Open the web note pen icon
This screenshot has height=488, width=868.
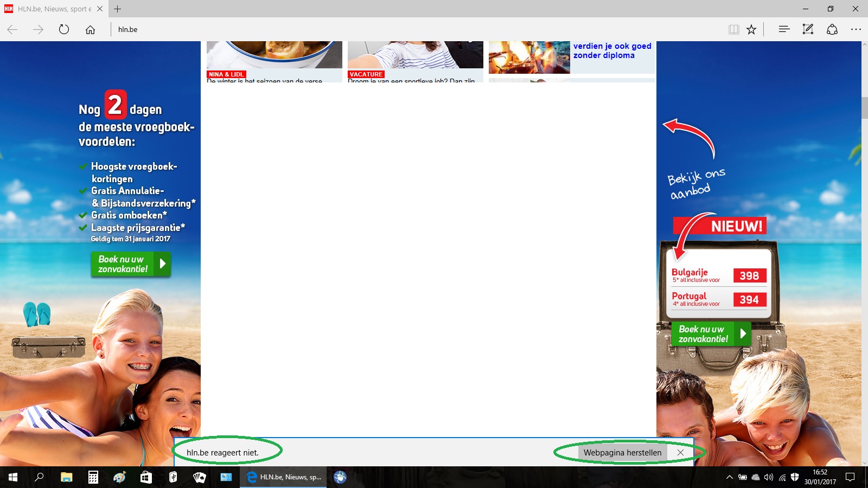click(808, 29)
